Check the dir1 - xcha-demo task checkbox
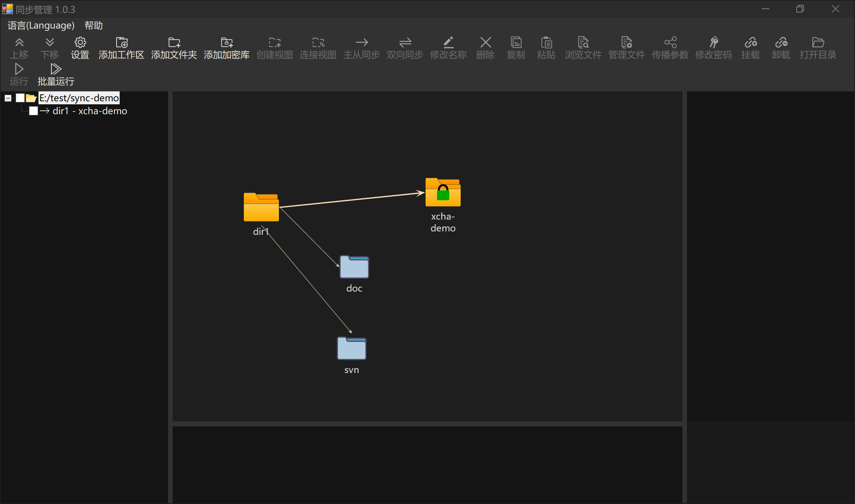 [x=34, y=111]
